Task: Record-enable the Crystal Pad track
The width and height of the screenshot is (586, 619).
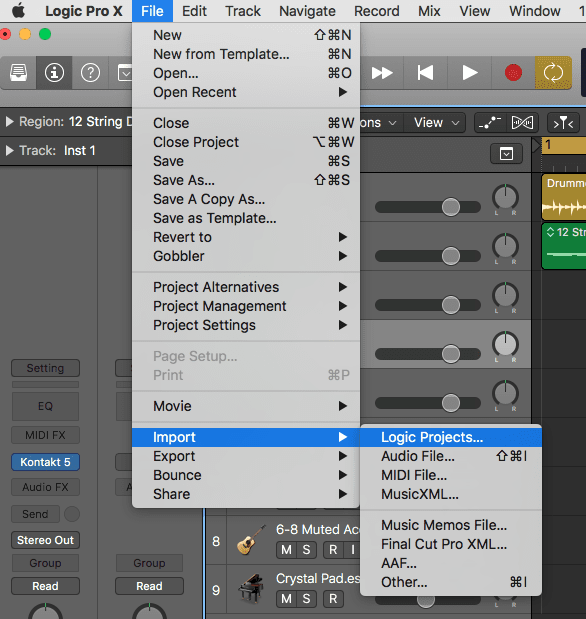Action: click(333, 599)
